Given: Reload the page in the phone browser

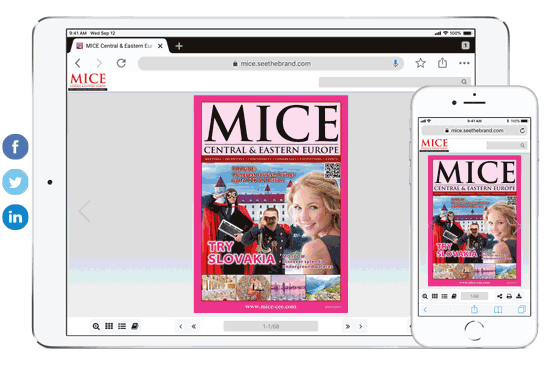Looking at the screenshot, I should tap(522, 130).
